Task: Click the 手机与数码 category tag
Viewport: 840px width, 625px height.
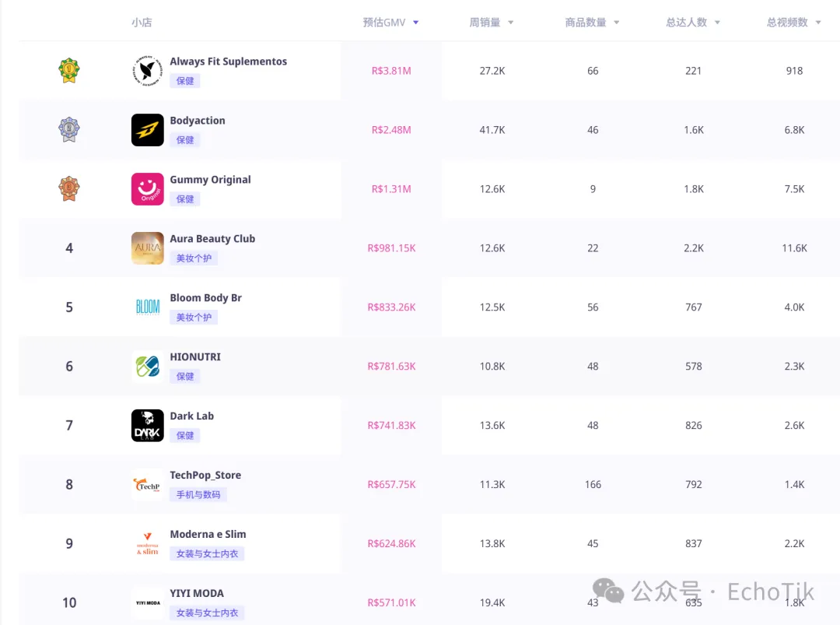Action: coord(198,495)
